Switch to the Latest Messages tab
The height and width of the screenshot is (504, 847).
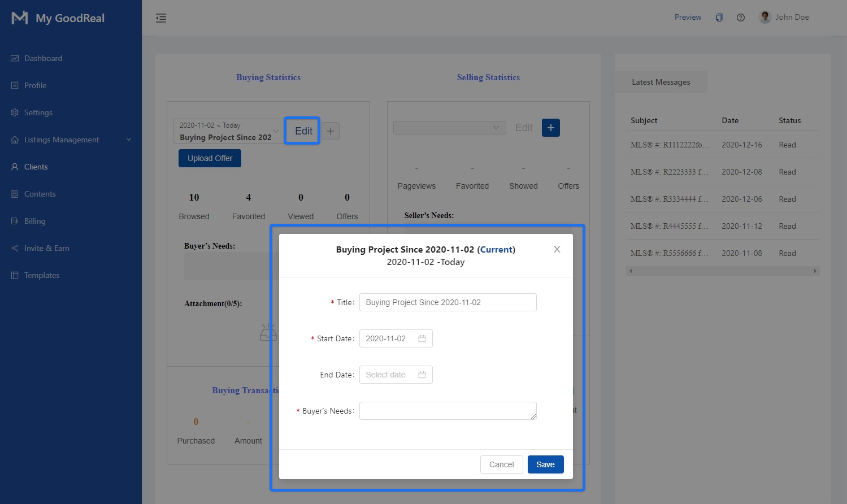(x=661, y=82)
